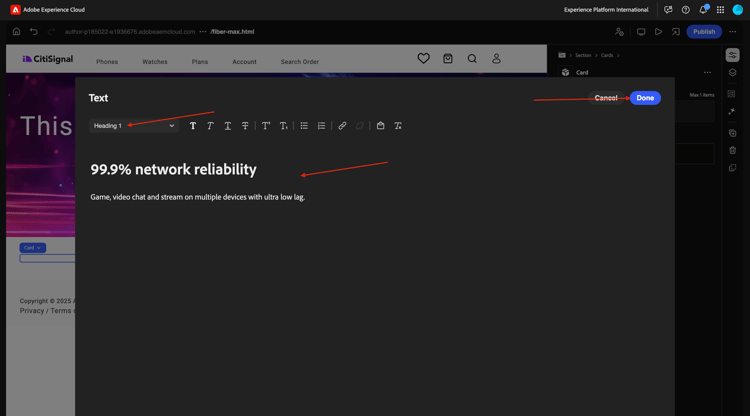Click the Section breadcrumb in the properties panel
Viewport: 750px width, 416px height.
[x=583, y=55]
